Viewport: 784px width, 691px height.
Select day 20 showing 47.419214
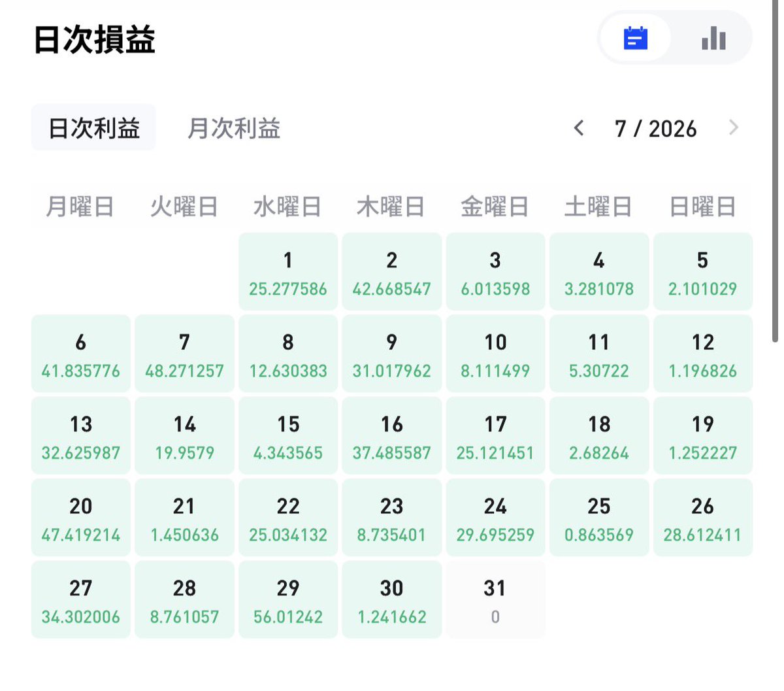81,518
